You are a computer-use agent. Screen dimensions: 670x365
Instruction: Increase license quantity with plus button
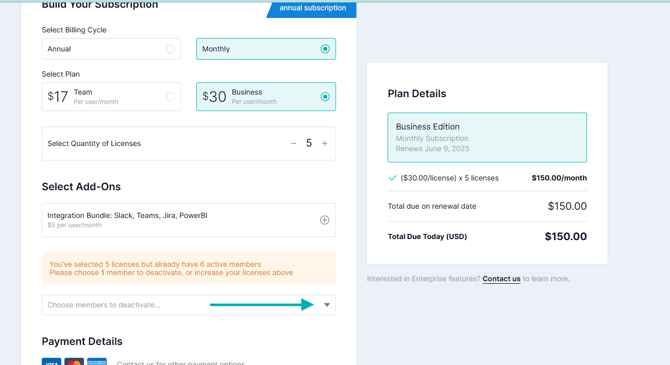point(324,144)
